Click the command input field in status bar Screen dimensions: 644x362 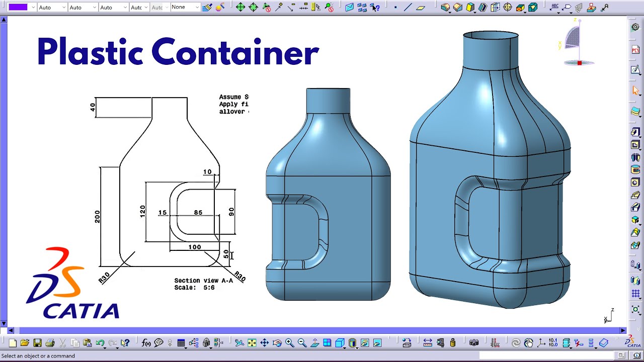coord(546,355)
